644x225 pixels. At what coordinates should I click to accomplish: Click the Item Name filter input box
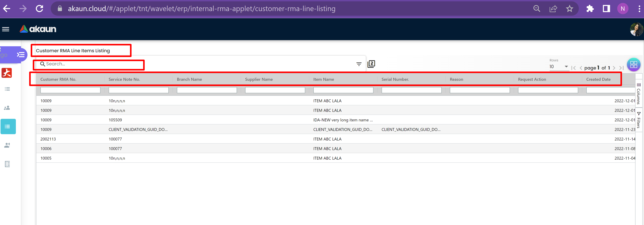pyautogui.click(x=343, y=90)
